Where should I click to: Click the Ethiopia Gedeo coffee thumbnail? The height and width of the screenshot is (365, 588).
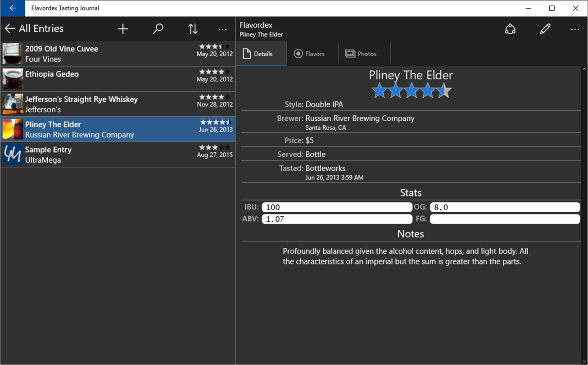[13, 79]
